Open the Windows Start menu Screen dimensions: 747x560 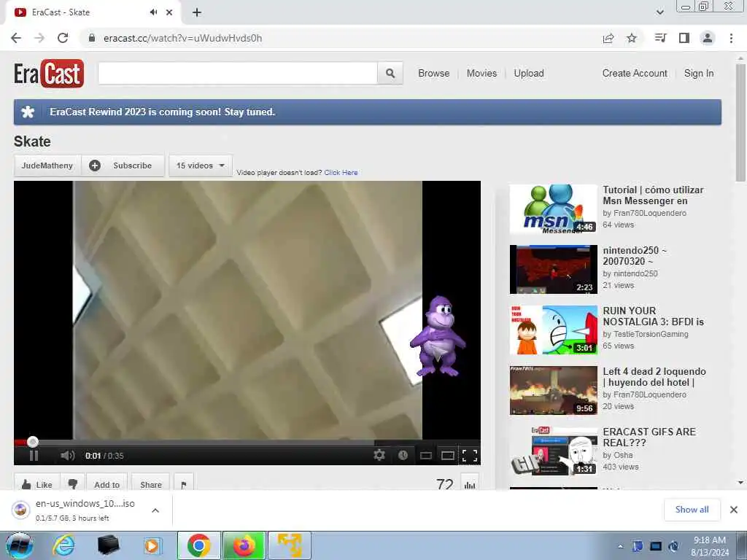pyautogui.click(x=20, y=545)
